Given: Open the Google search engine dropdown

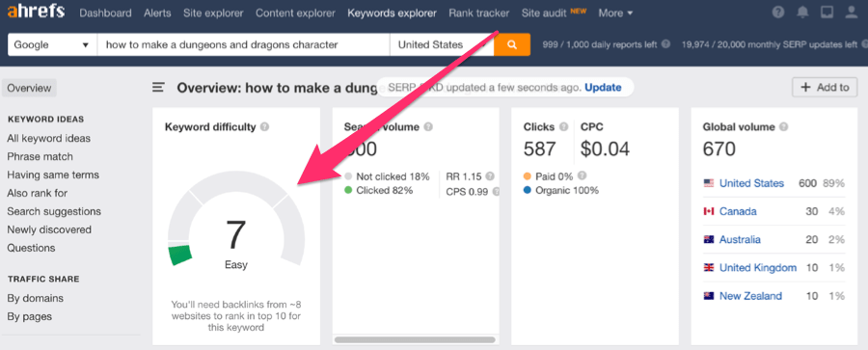Looking at the screenshot, I should (x=52, y=45).
